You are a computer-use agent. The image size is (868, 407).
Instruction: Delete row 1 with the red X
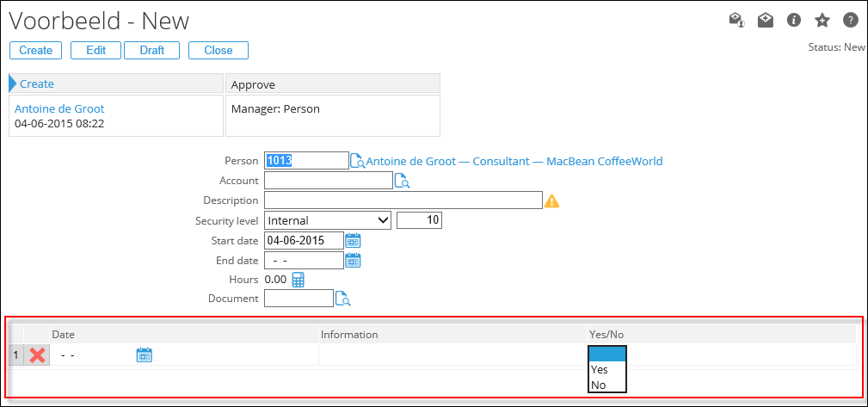(38, 355)
